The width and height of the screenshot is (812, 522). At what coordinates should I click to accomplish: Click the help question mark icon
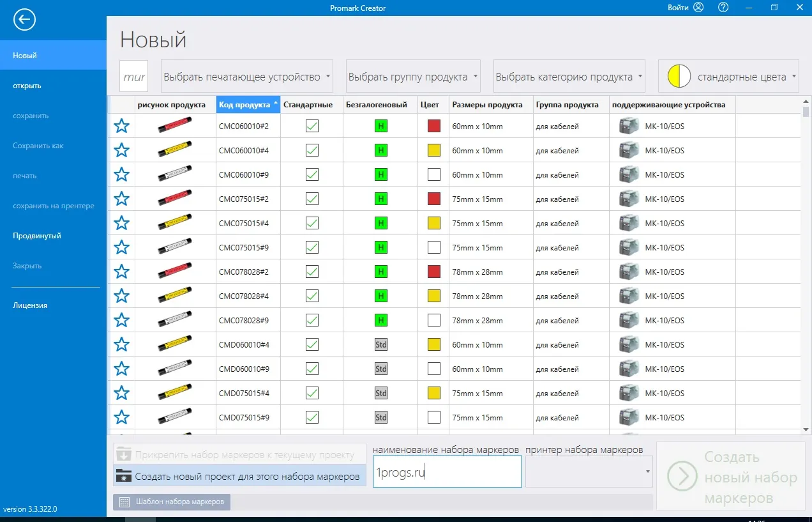[723, 8]
